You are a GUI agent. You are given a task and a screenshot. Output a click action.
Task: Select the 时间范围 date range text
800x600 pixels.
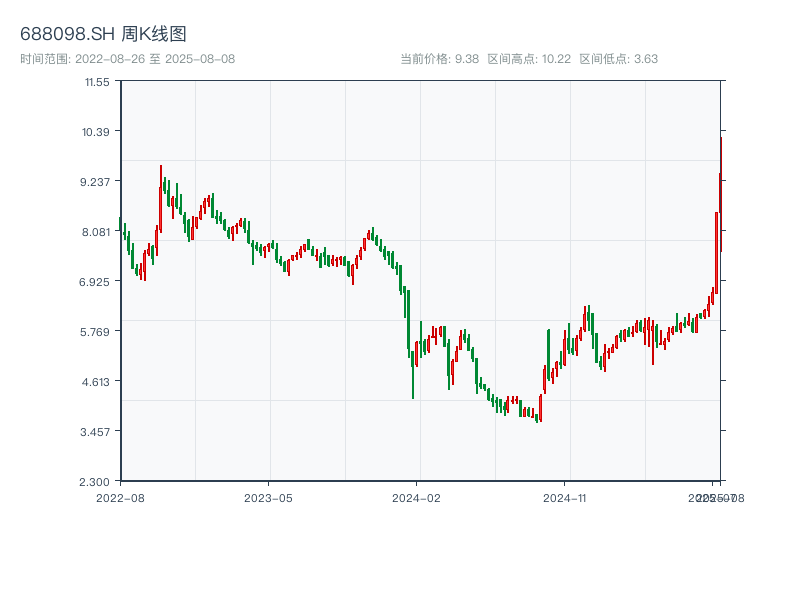(x=127, y=59)
